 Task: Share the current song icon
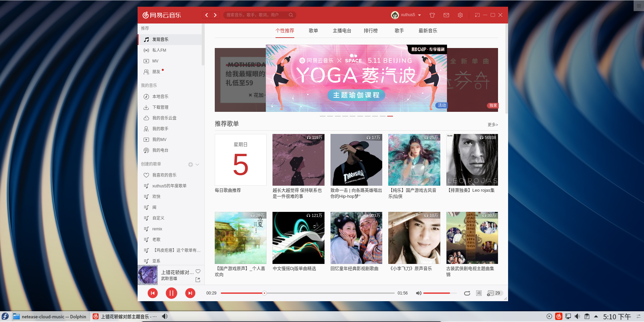pyautogui.click(x=198, y=280)
